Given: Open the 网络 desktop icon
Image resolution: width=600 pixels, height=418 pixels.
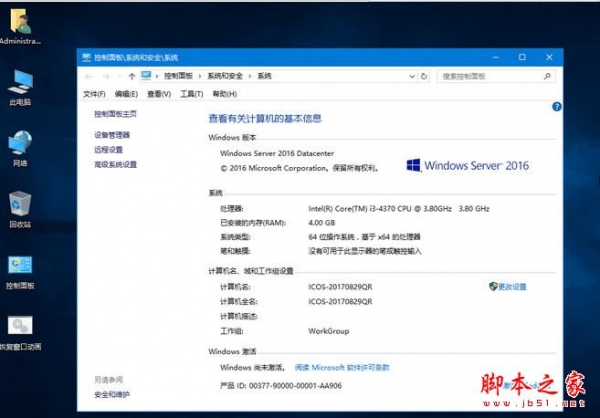Looking at the screenshot, I should 20,149.
